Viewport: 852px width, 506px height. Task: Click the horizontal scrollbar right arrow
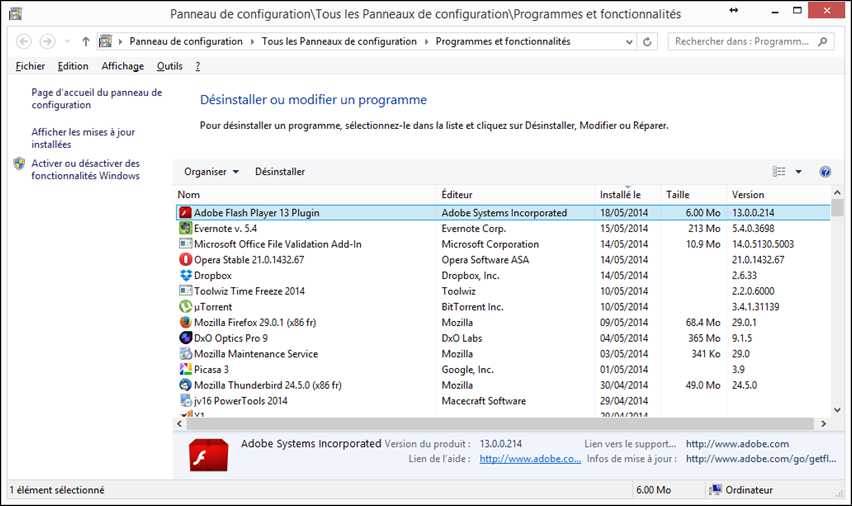(823, 423)
